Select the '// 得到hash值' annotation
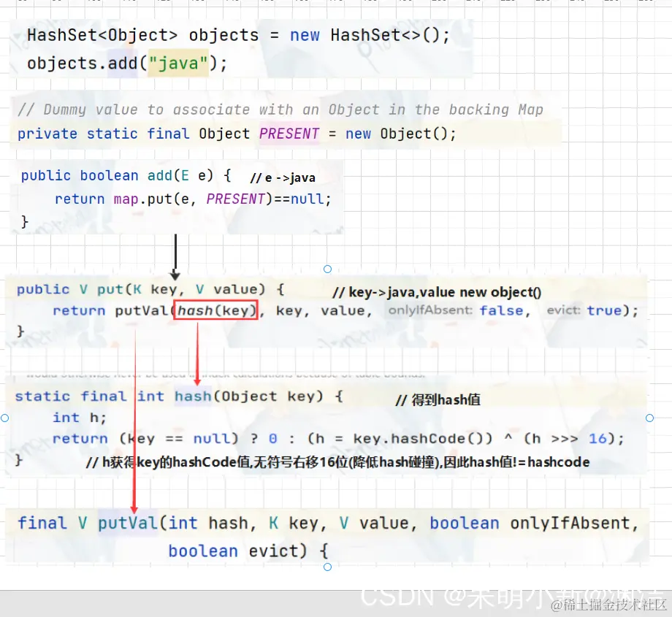The width and height of the screenshot is (672, 617). point(438,399)
